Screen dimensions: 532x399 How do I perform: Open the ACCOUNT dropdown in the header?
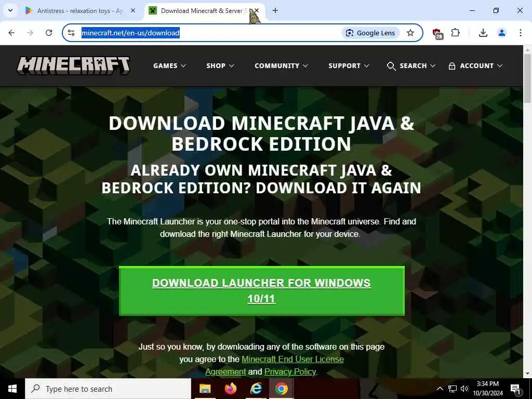pyautogui.click(x=475, y=66)
